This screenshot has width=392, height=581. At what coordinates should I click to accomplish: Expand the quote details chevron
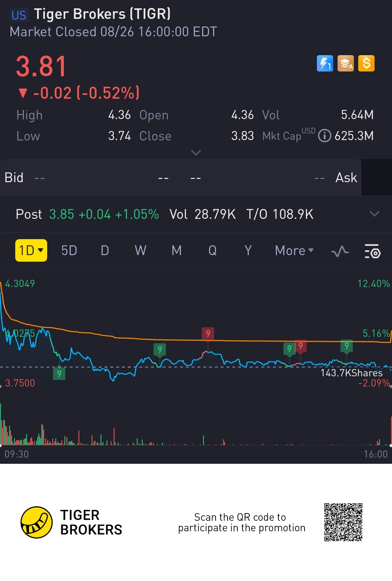click(196, 152)
